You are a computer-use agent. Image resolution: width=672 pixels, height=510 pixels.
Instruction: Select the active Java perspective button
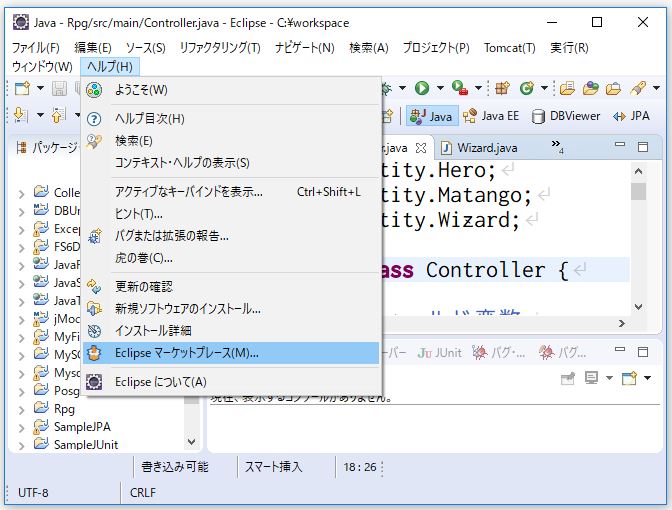pos(432,116)
